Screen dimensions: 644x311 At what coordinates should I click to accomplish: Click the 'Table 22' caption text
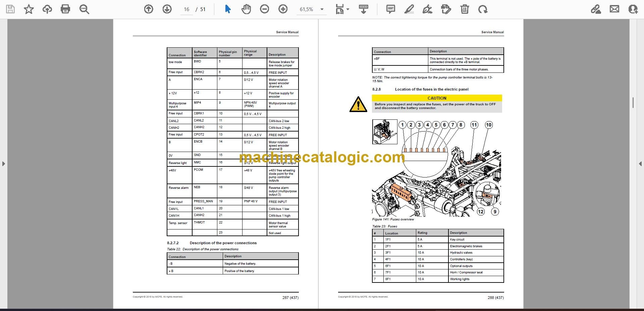203,249
